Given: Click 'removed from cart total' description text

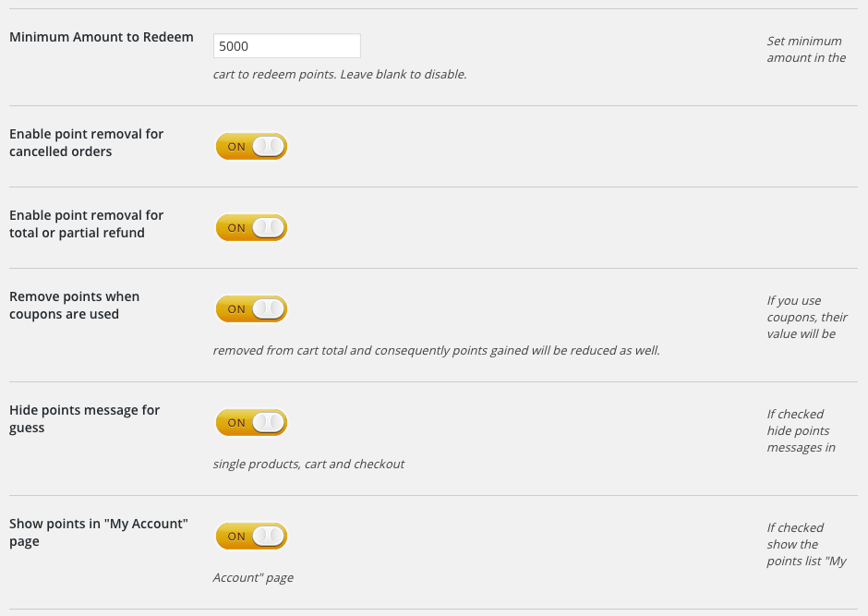Looking at the screenshot, I should click(x=436, y=351).
